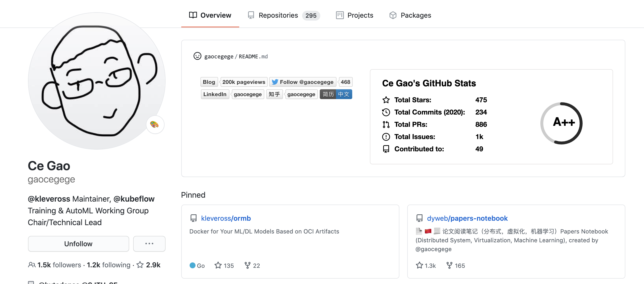The image size is (644, 284).
Task: Open the dyweb/papers-notebook pinned repository
Action: [x=467, y=218]
